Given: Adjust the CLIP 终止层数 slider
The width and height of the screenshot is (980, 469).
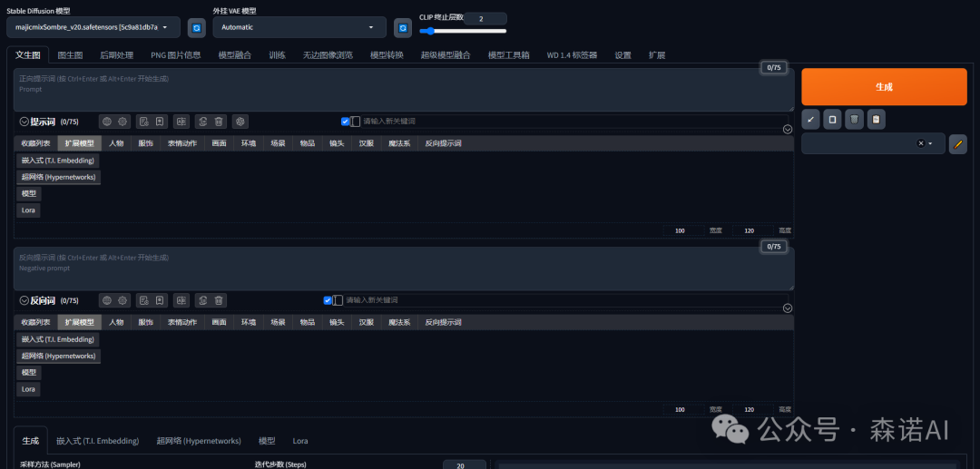Looking at the screenshot, I should 463,31.
